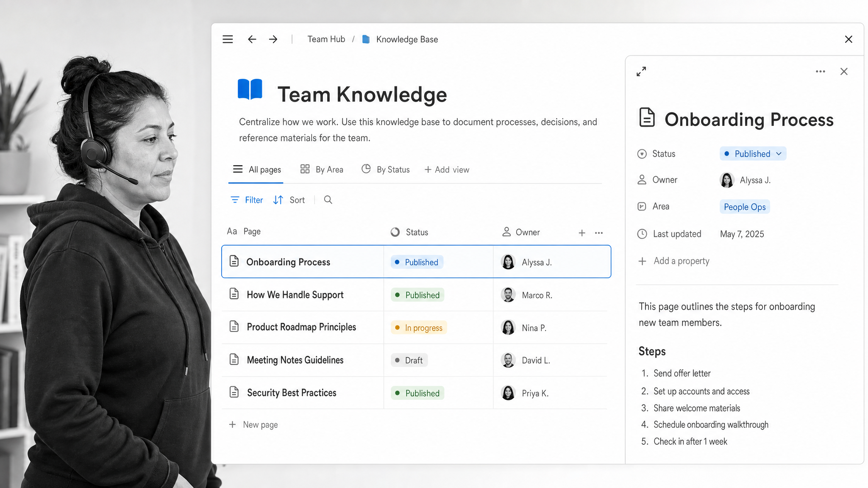The image size is (868, 488).
Task: Open the Page column header menu
Action: [x=244, y=231]
